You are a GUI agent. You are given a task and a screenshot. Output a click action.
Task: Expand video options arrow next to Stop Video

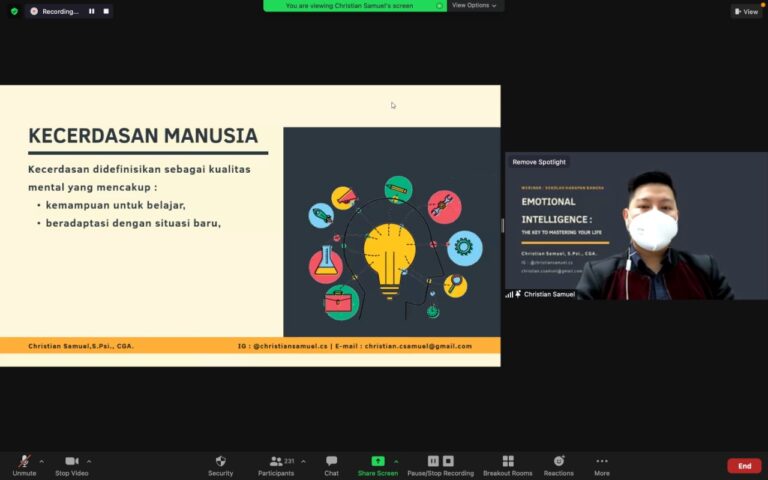89,461
